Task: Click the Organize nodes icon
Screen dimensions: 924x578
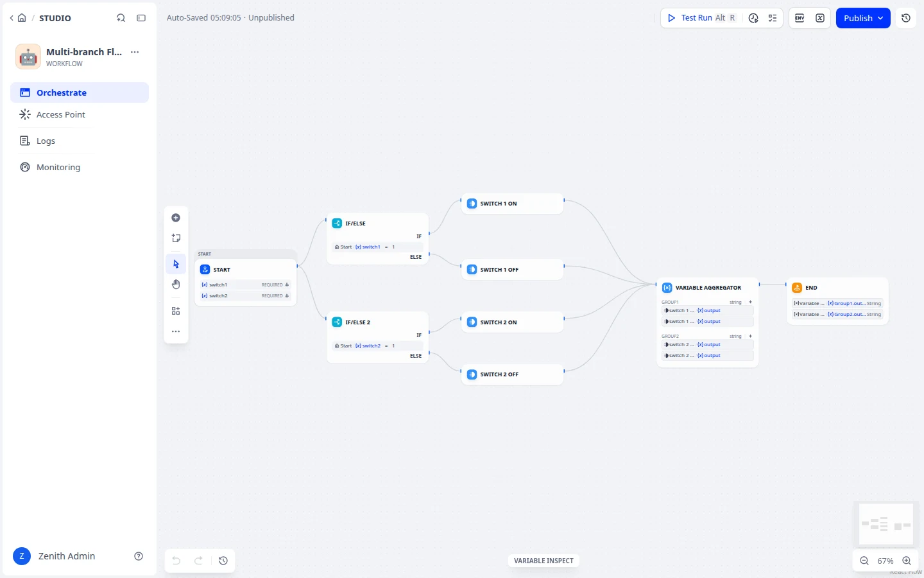Action: pos(176,311)
